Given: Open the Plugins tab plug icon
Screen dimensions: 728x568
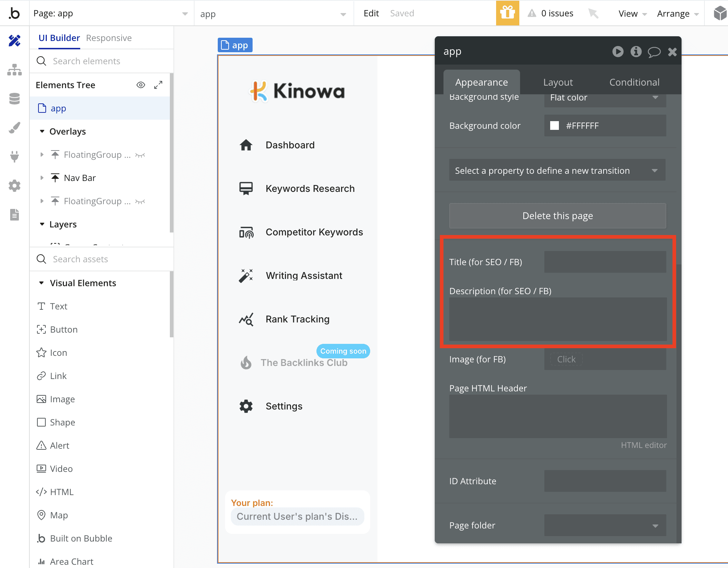Looking at the screenshot, I should coord(15,157).
